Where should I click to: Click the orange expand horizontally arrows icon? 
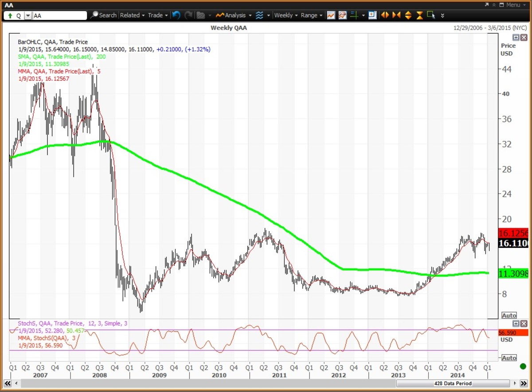pyautogui.click(x=385, y=15)
